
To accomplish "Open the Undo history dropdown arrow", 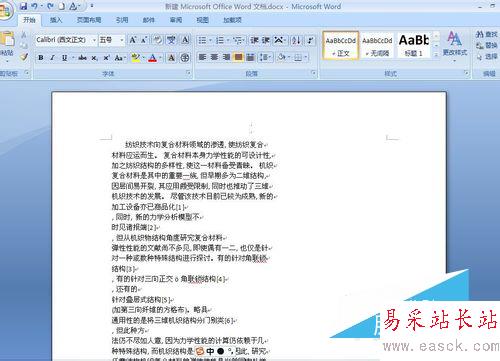I will tap(41, 6).
